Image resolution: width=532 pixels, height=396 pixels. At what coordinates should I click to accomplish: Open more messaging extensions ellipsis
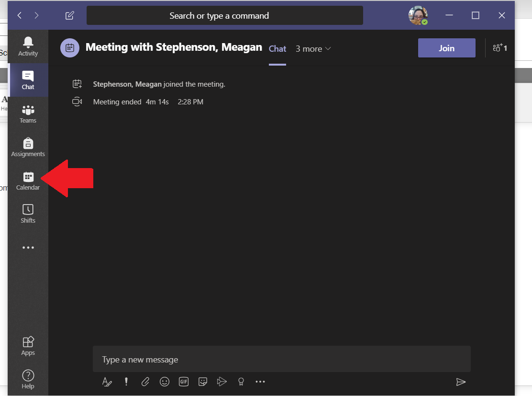260,382
